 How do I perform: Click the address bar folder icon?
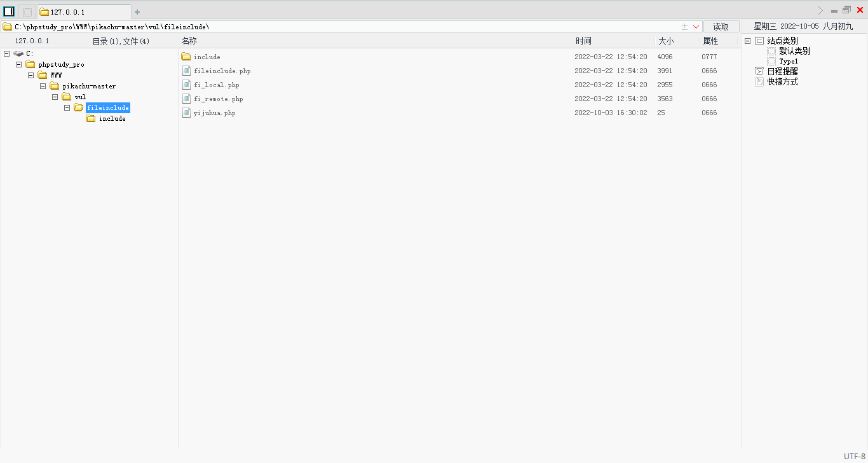(x=6, y=27)
